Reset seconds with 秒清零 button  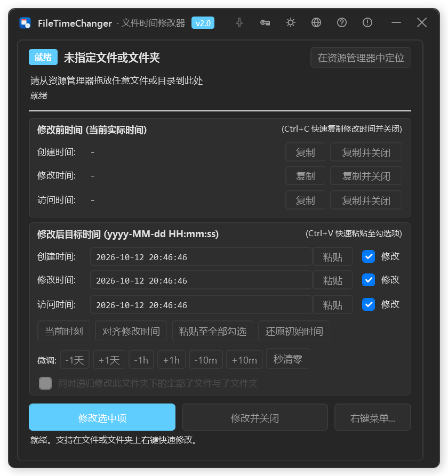pos(287,359)
